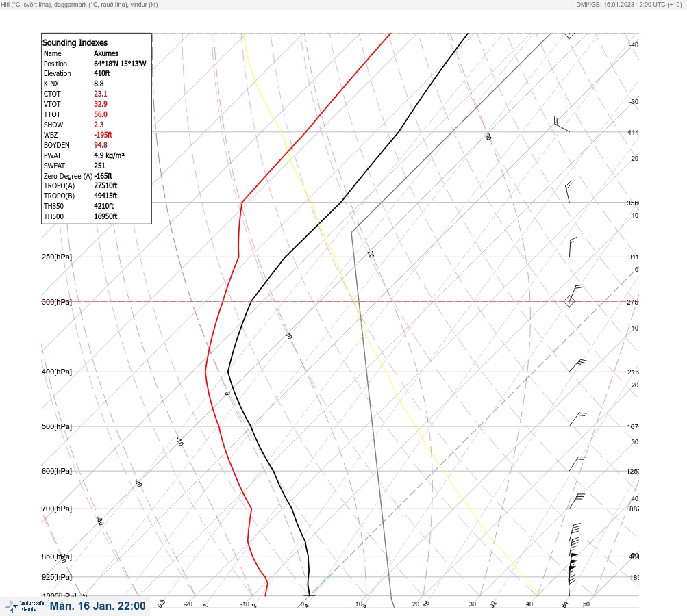Click the 'Elevation' row label
This screenshot has height=616, width=687.
pyautogui.click(x=57, y=73)
